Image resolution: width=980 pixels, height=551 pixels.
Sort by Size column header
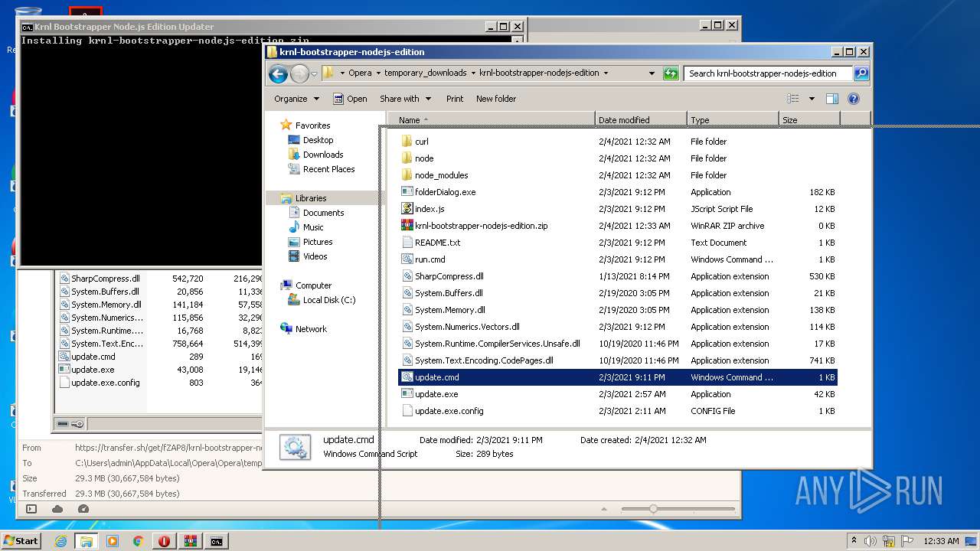click(x=809, y=120)
